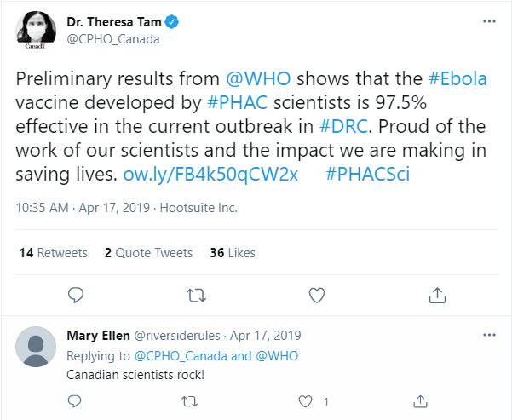Viewport: 512px width, 420px height.
Task: Reply to Dr. Theresa Tam's tweet
Action: coord(76,295)
